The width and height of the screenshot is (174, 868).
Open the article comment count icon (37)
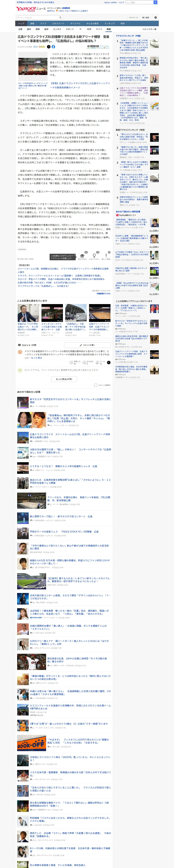pyautogui.click(x=36, y=47)
